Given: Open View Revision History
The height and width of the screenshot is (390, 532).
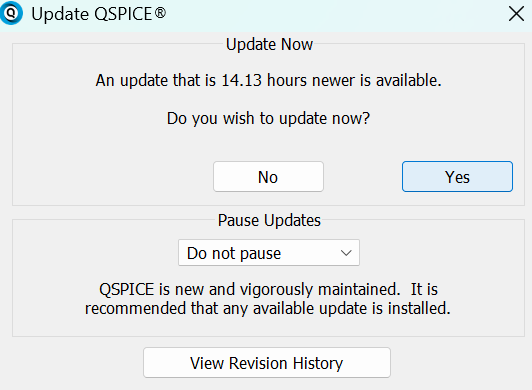Looking at the screenshot, I should tap(267, 363).
